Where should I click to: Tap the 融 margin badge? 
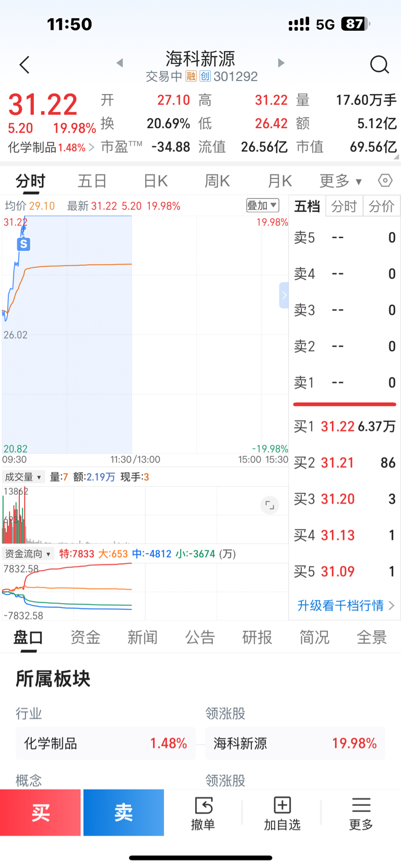(191, 76)
